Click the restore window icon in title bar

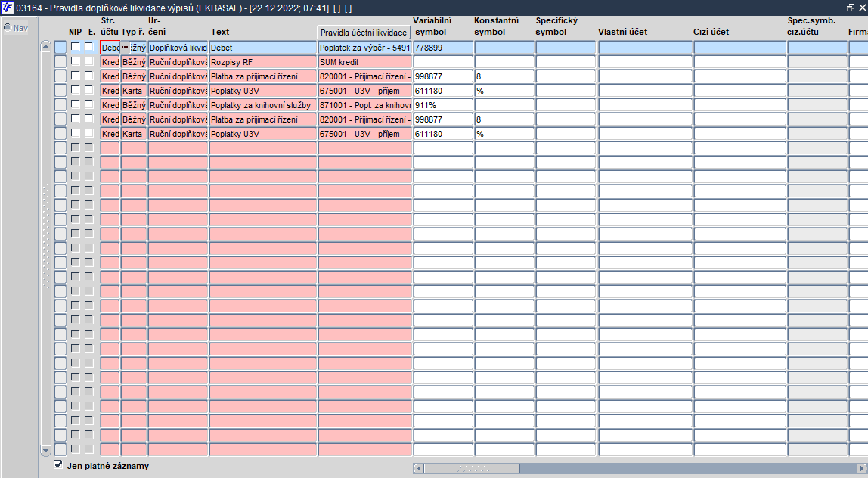click(851, 8)
